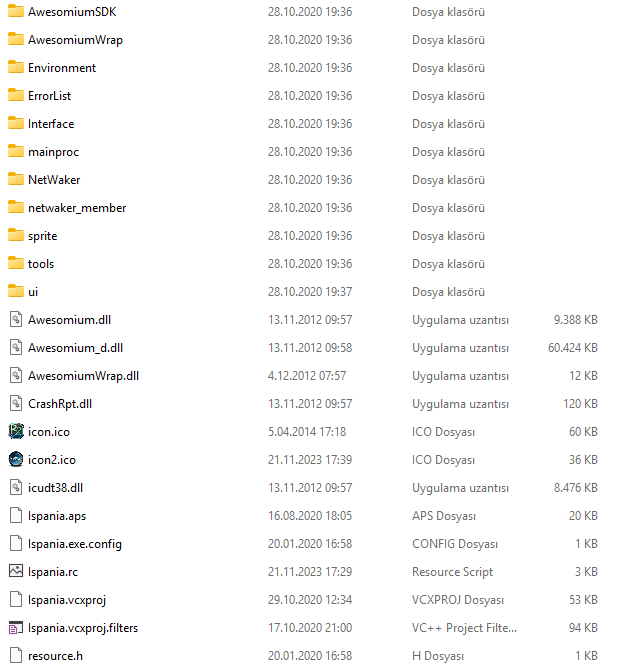This screenshot has height=663, width=619.
Task: Select the Awesomium.dll file name
Action: (69, 320)
